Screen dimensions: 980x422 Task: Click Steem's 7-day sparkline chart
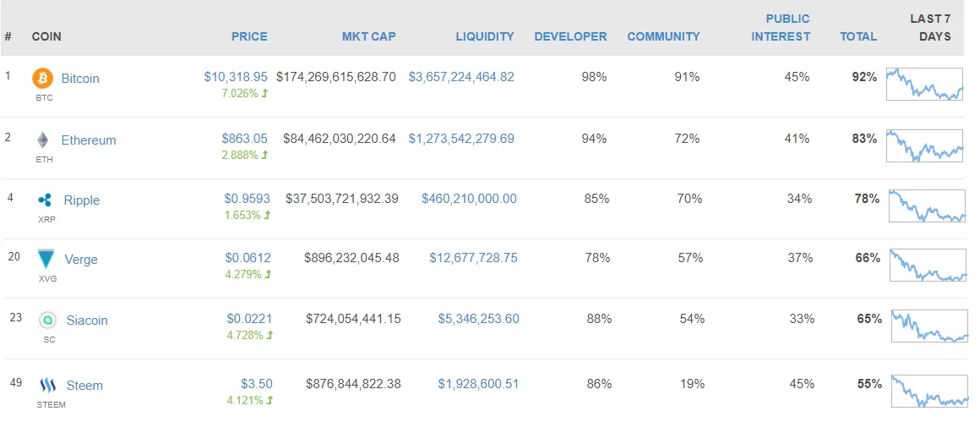click(930, 391)
